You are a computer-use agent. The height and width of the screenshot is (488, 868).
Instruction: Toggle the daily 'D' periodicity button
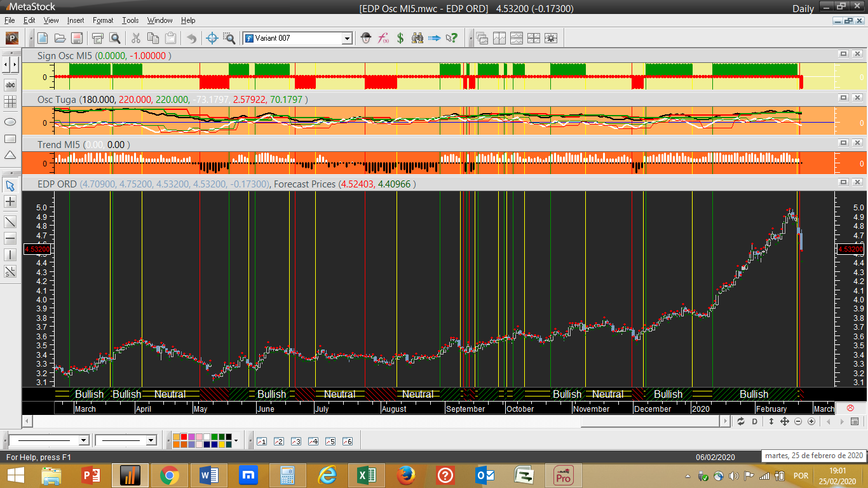pos(755,421)
